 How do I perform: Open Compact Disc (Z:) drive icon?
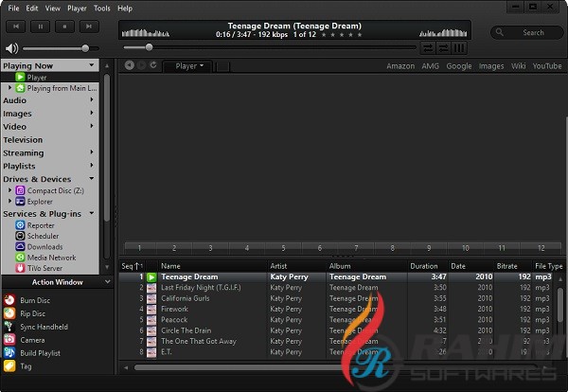(x=20, y=190)
